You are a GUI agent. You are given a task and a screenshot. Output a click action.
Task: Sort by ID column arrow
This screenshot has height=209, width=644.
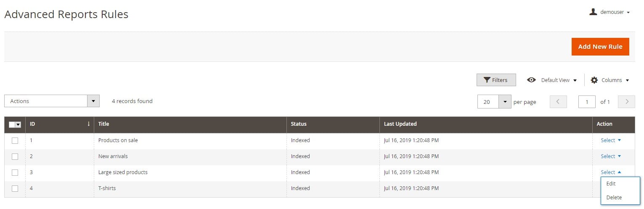coord(88,124)
